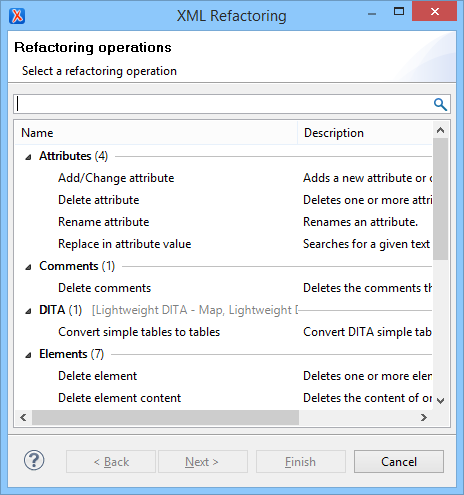The image size is (464, 495).
Task: Maximize the XML Refactoring window
Action: [399, 12]
